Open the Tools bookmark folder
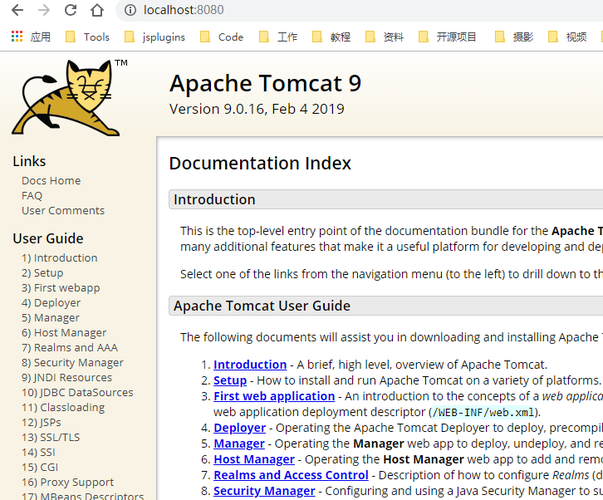The width and height of the screenshot is (603, 500). click(88, 37)
